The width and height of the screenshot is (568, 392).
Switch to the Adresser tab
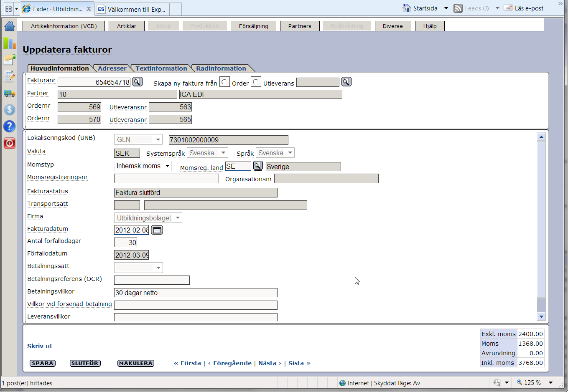(112, 68)
